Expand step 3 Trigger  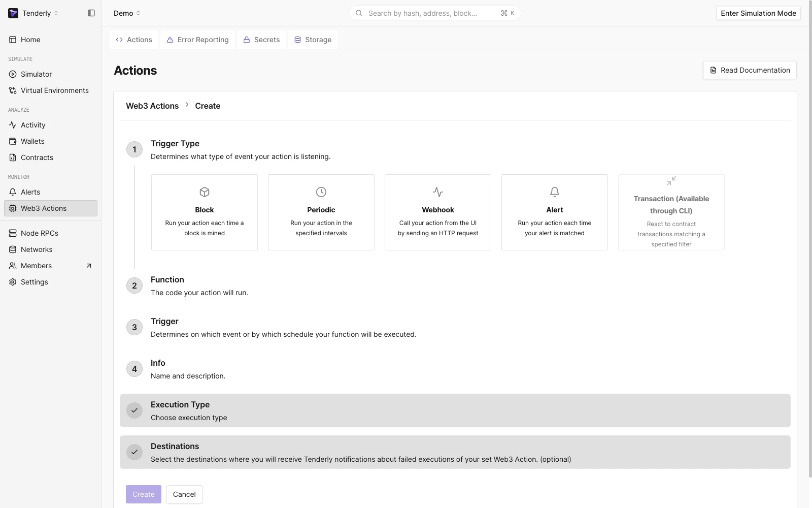click(x=455, y=327)
